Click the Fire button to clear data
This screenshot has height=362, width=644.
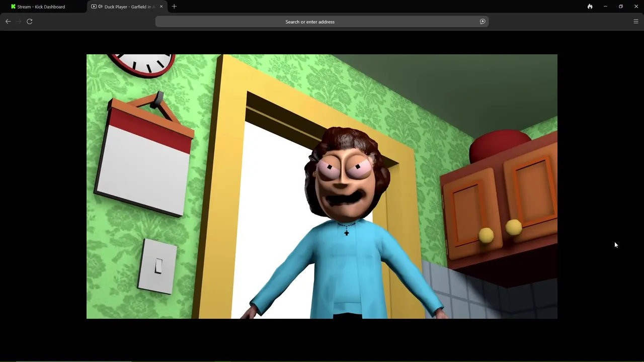tap(590, 7)
